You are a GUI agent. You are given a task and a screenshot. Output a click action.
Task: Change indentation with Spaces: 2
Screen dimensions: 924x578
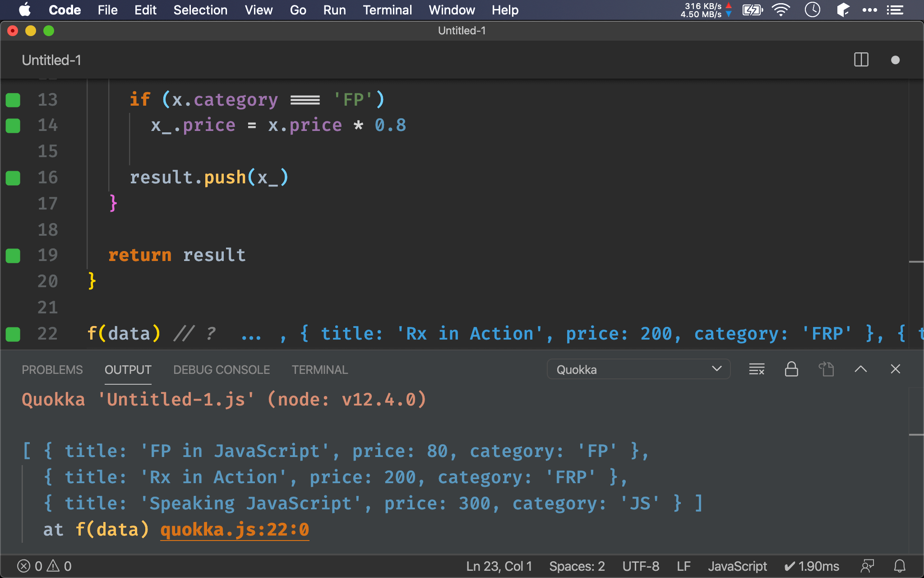[577, 566]
